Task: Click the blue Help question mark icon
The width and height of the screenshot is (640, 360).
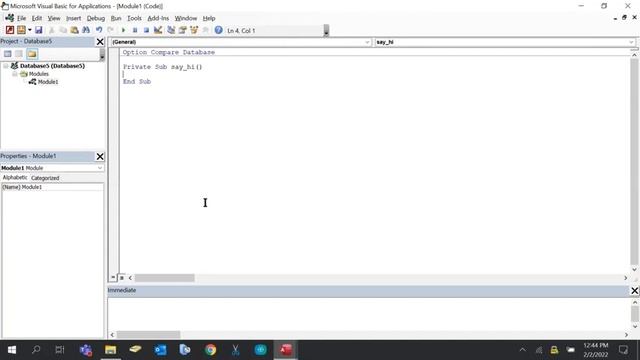Action: 218,30
